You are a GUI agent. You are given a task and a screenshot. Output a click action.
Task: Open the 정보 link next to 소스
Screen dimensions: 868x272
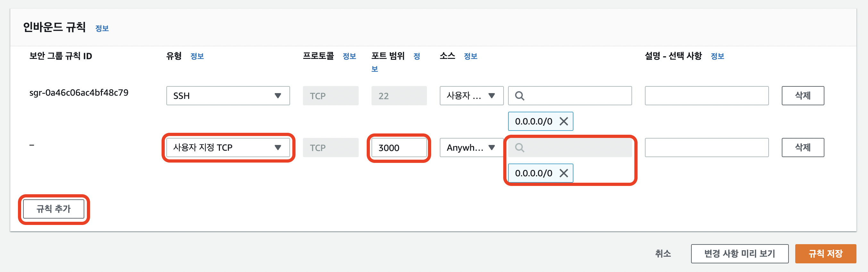(x=471, y=56)
